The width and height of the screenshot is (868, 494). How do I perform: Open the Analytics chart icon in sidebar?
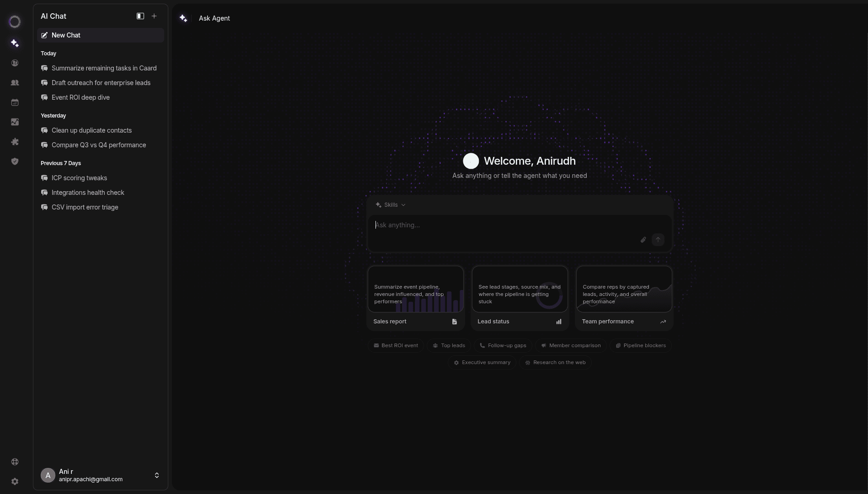(15, 122)
